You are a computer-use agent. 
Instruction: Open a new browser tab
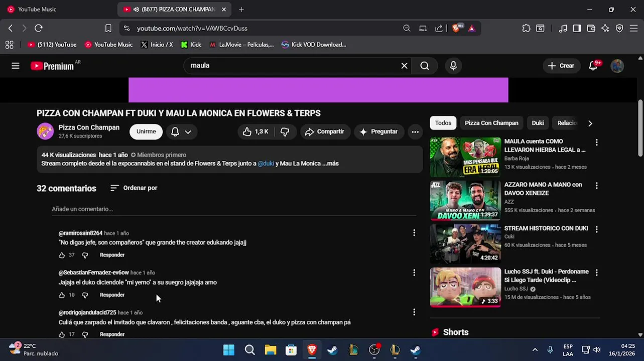point(241,9)
